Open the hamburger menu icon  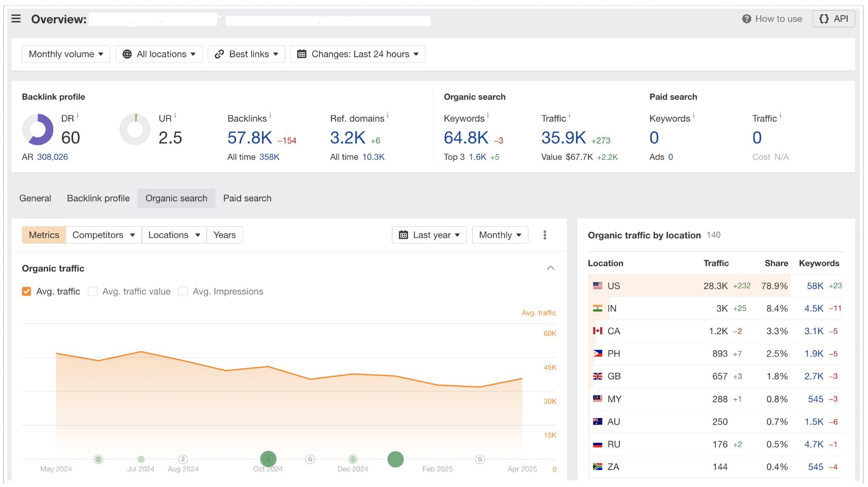click(x=16, y=19)
